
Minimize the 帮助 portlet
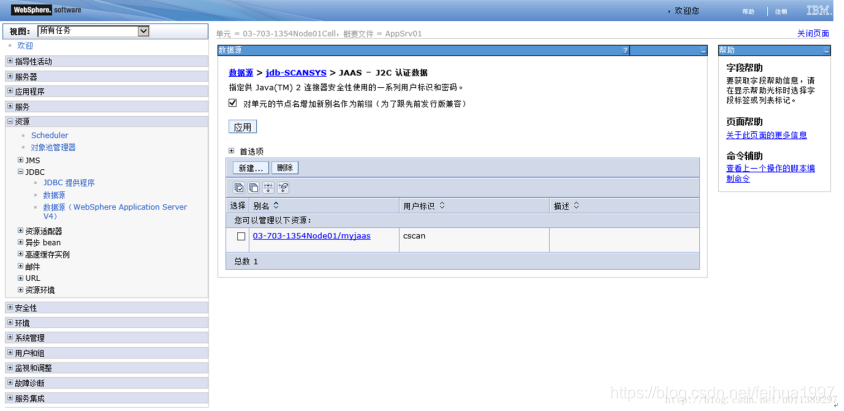click(826, 51)
